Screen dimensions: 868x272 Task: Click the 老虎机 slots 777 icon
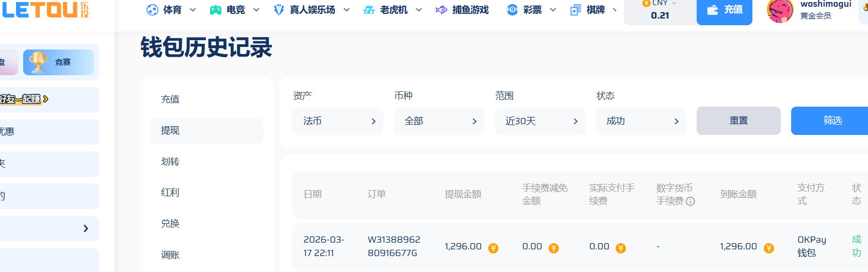[x=369, y=10]
